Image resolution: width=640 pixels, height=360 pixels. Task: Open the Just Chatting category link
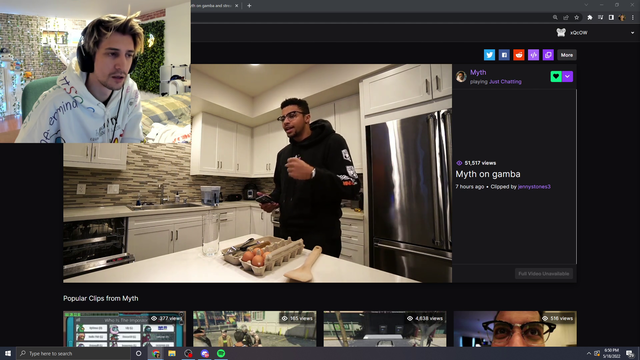[x=505, y=82]
